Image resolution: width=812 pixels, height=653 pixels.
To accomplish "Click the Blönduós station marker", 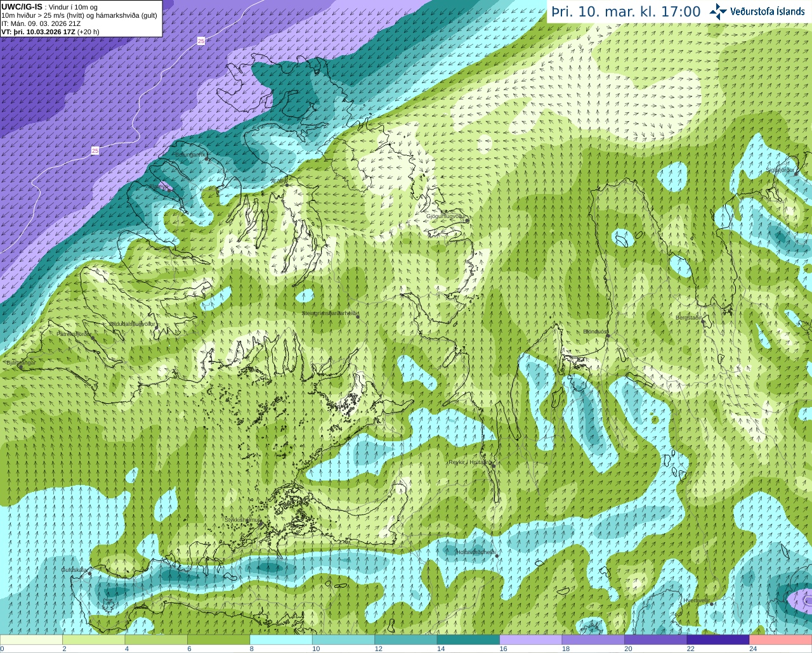I will (x=608, y=335).
